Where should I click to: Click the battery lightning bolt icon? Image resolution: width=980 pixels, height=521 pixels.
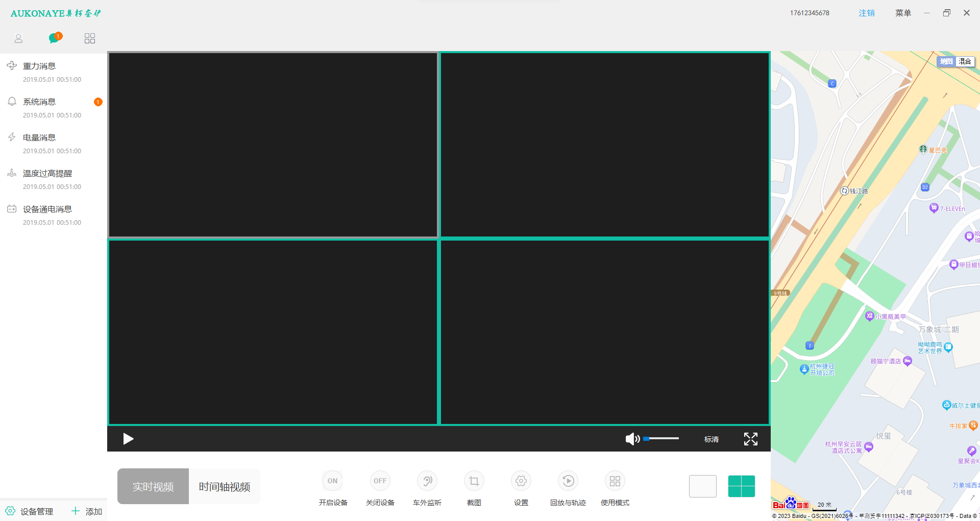coord(12,137)
